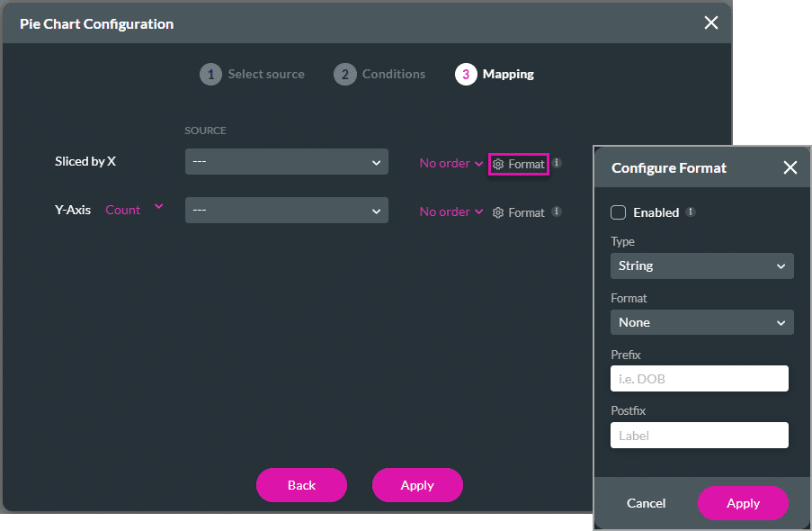The height and width of the screenshot is (531, 812).
Task: Click inside the Prefix input field
Action: [x=700, y=378]
